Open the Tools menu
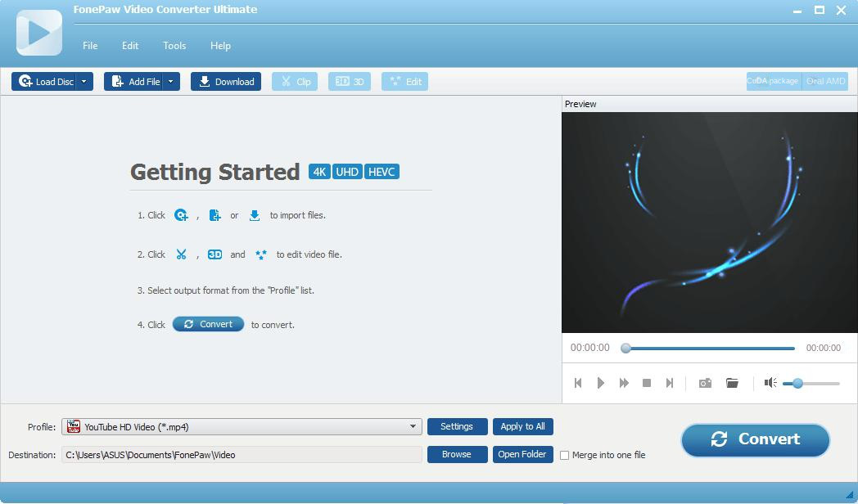 pos(174,46)
